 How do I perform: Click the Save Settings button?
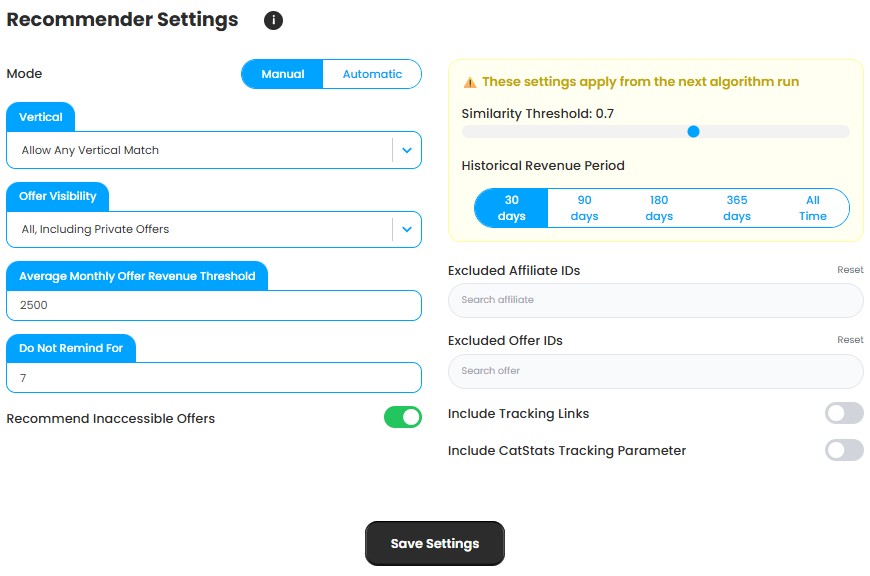pos(434,543)
